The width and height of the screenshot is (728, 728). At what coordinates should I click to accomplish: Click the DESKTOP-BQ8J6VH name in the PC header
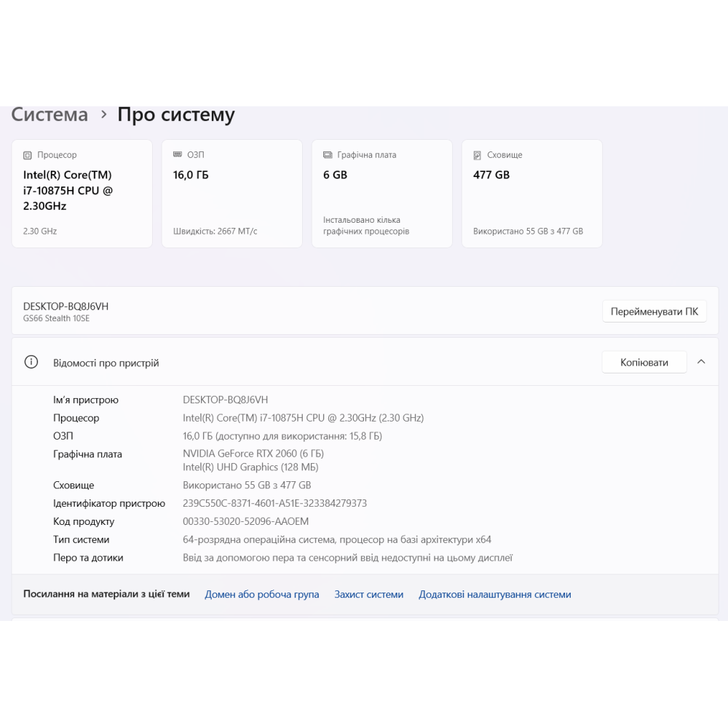[66, 306]
